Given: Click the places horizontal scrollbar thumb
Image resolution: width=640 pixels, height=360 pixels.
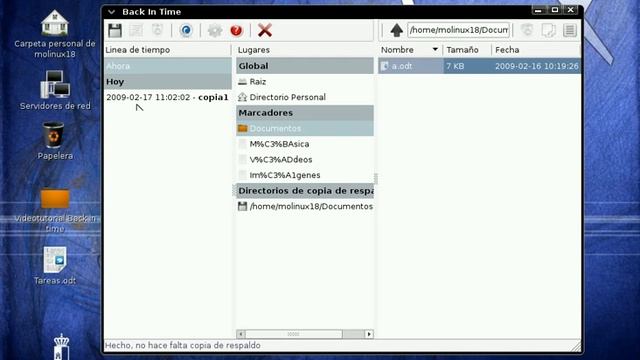Looking at the screenshot, I should click(294, 334).
